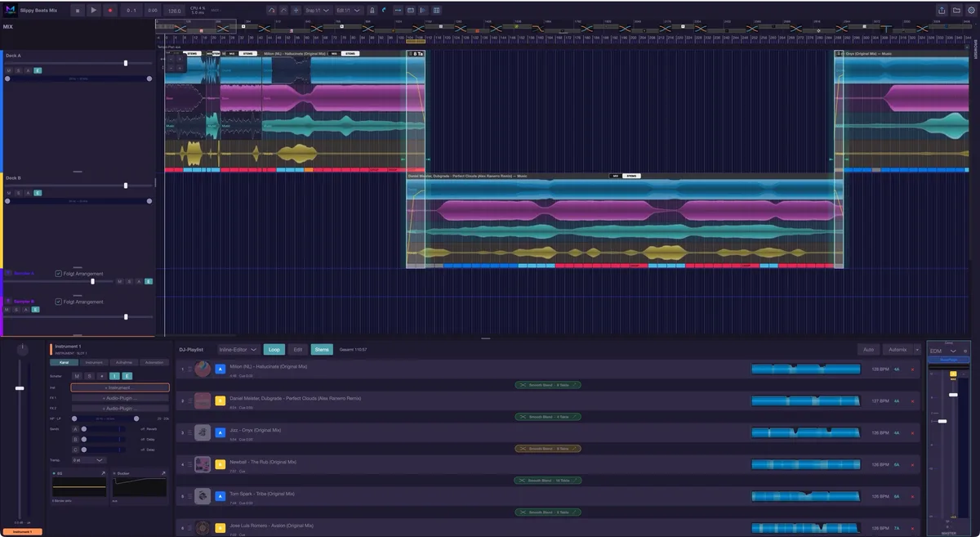
Task: Toggle Folgt Arrangement checkbox for Sampler B
Action: click(58, 302)
